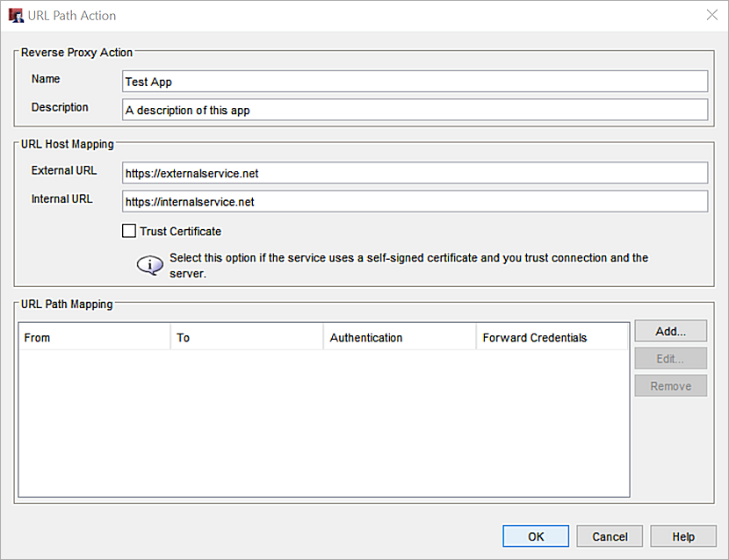Close the dialog with the X button
Screen dimensions: 729x560
pyautogui.click(x=711, y=15)
